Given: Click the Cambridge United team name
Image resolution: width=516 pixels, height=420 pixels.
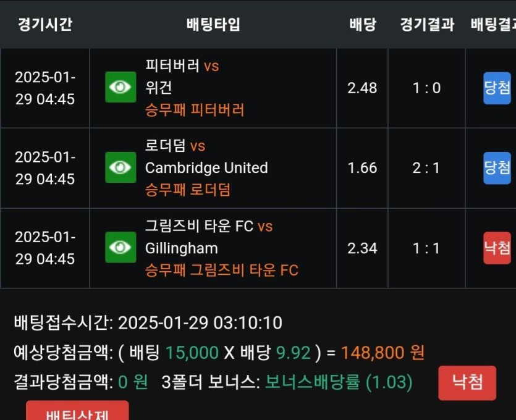Looking at the screenshot, I should (x=206, y=168).
